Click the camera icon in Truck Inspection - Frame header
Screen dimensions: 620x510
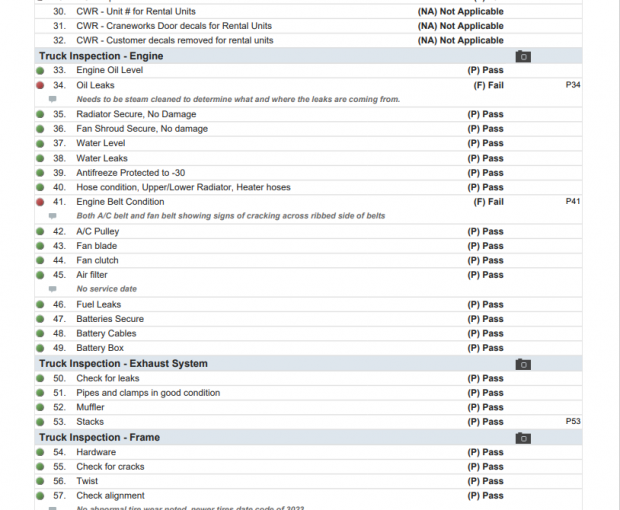pyautogui.click(x=522, y=438)
